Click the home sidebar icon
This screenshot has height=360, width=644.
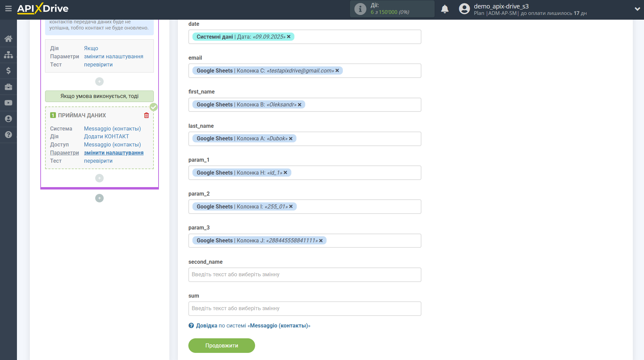[8, 39]
